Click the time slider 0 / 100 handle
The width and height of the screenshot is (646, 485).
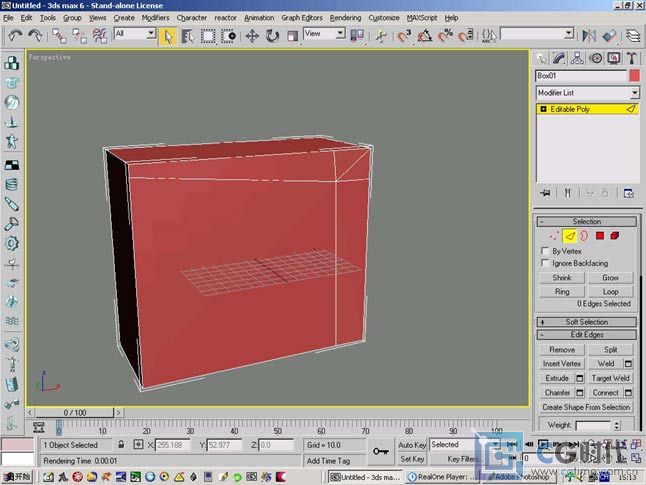tap(74, 412)
